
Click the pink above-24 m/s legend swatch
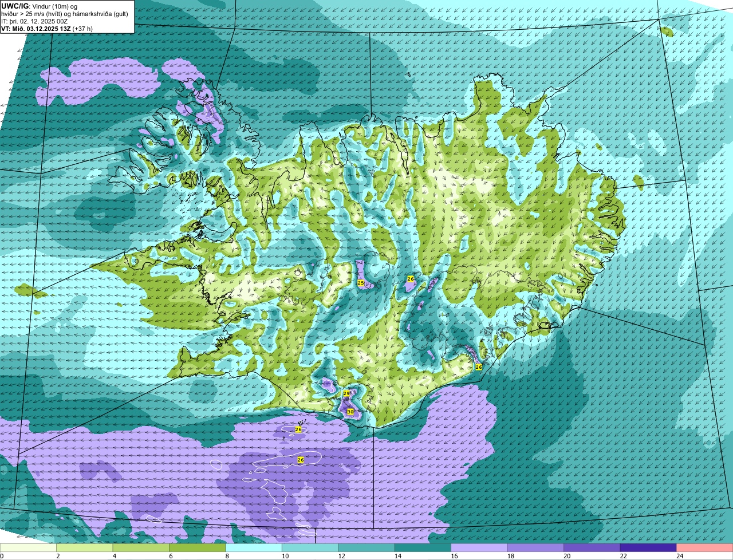(x=705, y=547)
